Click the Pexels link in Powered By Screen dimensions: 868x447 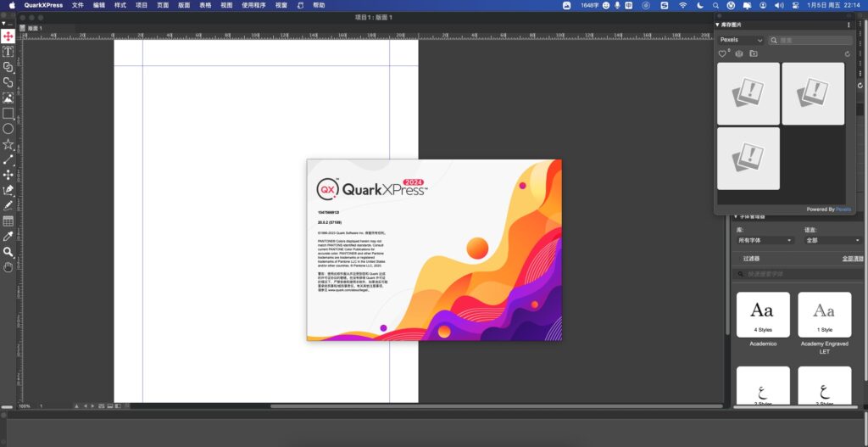coord(843,210)
